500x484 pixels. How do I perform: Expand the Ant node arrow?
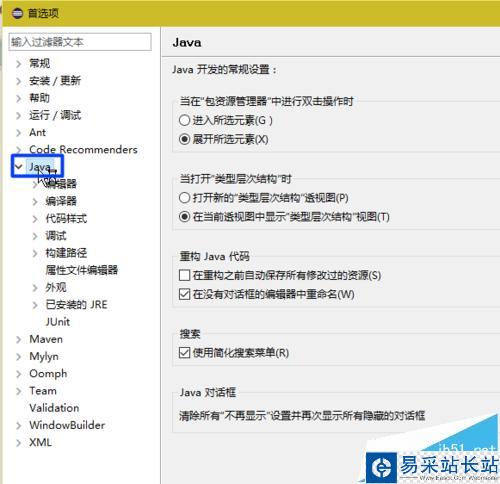click(x=19, y=133)
